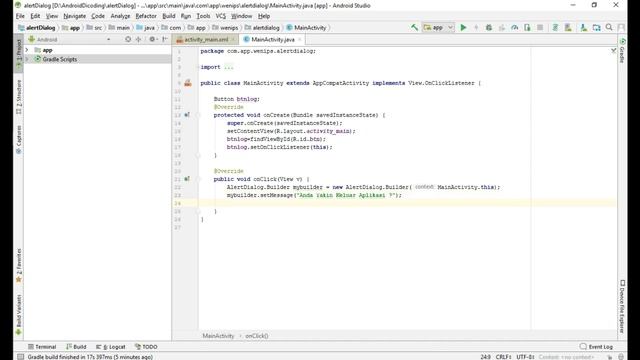Click the 24:9 cursor position indicator

[485, 357]
